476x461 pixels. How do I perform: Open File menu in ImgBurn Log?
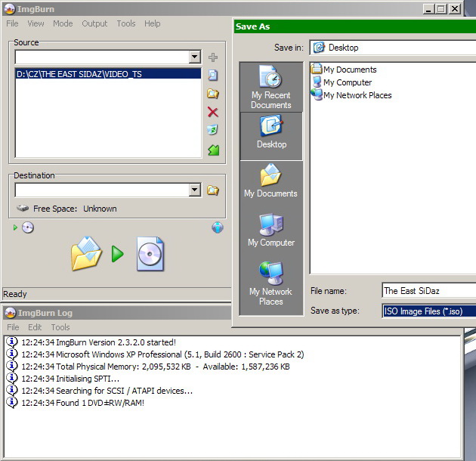(x=13, y=327)
